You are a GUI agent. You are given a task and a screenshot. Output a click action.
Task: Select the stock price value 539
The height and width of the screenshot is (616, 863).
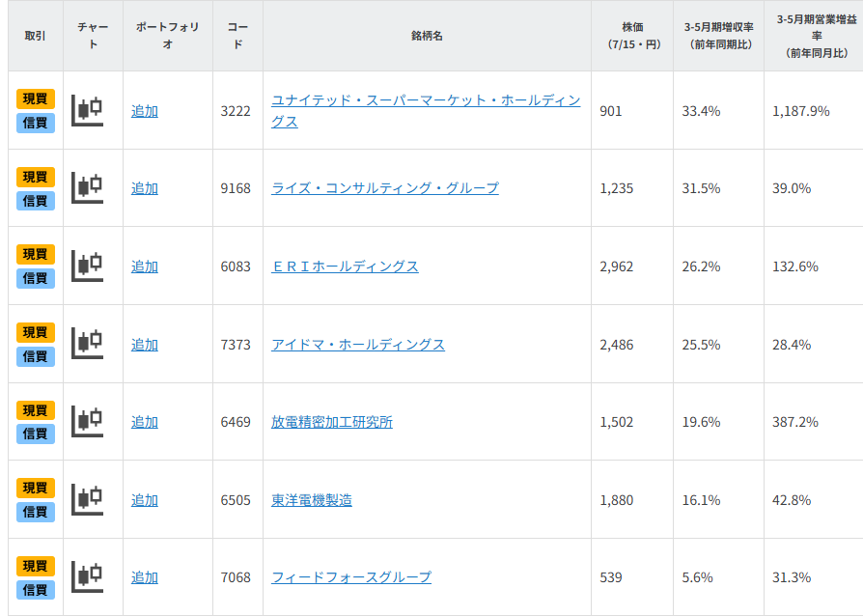coord(611,577)
